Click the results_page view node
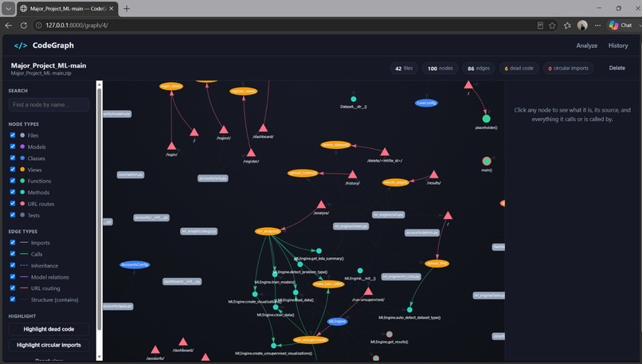 point(396,182)
